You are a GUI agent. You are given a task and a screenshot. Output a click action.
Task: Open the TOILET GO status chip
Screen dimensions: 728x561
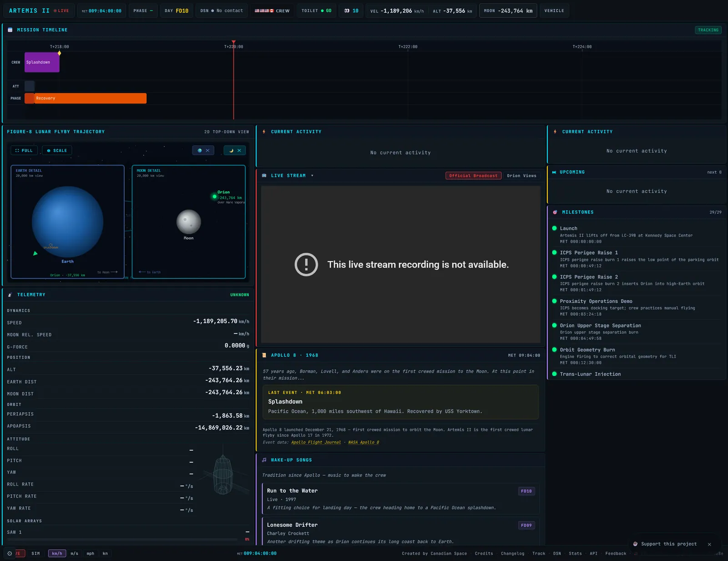tap(316, 10)
